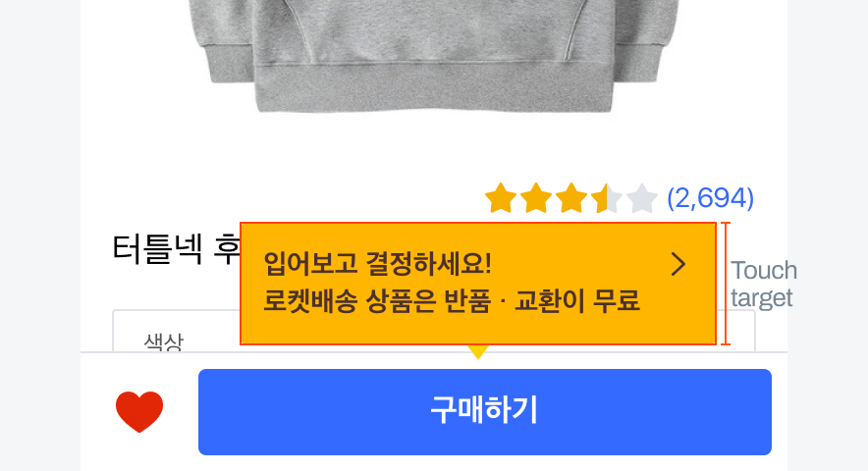Select the first gold rating star
This screenshot has width=868, height=471.
(501, 198)
